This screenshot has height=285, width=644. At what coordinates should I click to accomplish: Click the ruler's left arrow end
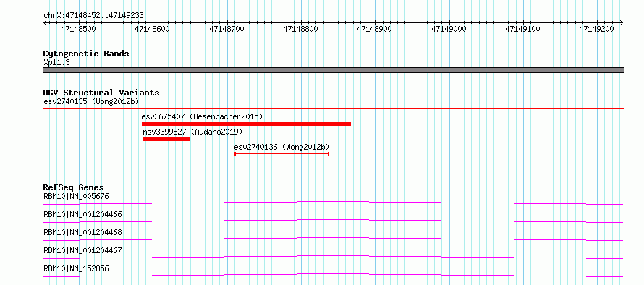point(45,22)
